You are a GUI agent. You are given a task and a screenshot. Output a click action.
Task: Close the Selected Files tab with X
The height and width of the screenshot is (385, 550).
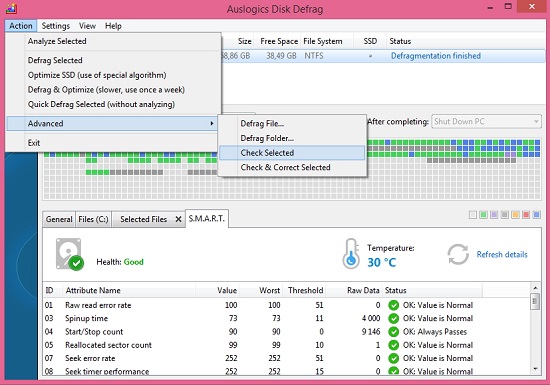(178, 219)
